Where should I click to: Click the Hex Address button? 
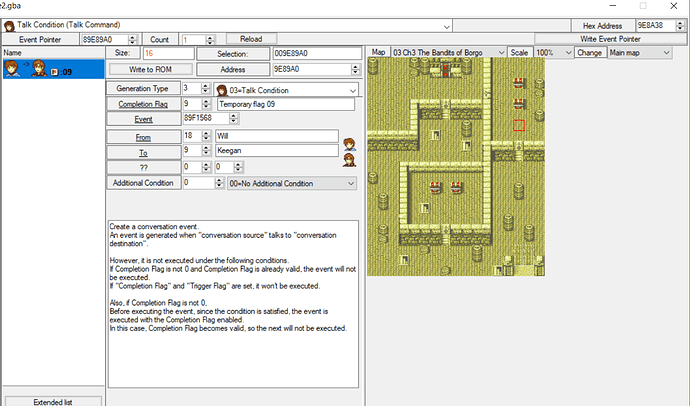pyautogui.click(x=602, y=26)
